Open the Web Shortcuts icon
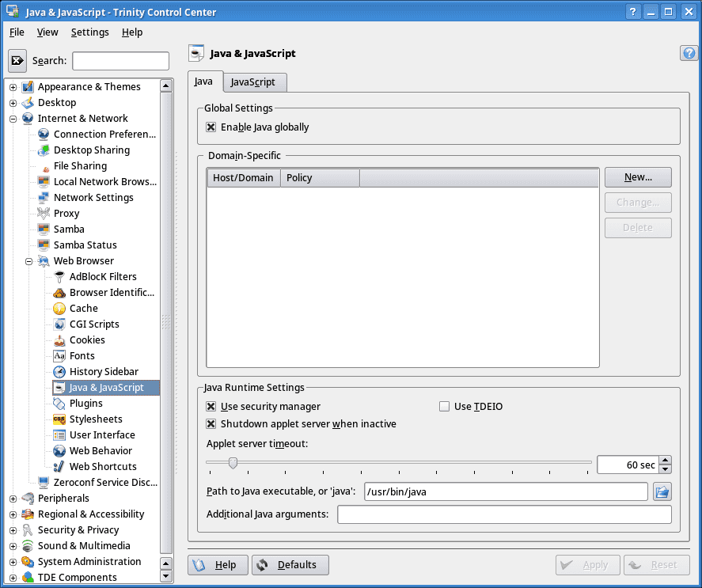 (59, 466)
